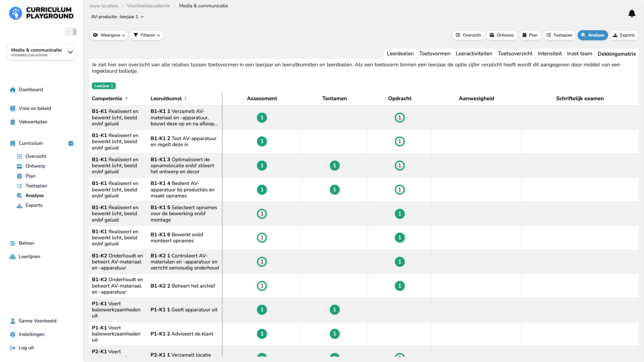Click Tentamen bullet for B1-K1 3
The height and width of the screenshot is (362, 644).
tap(335, 165)
